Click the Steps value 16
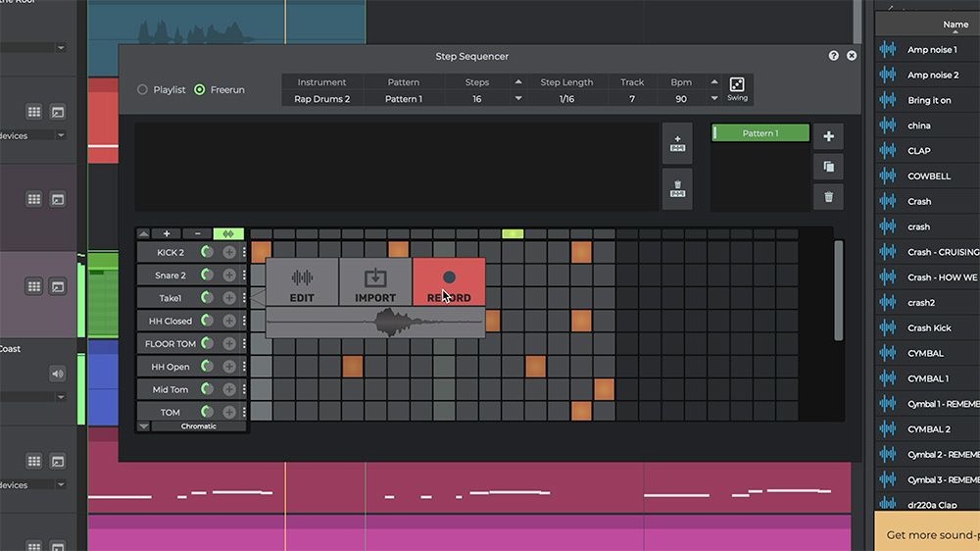Image resolution: width=980 pixels, height=551 pixels. click(477, 99)
